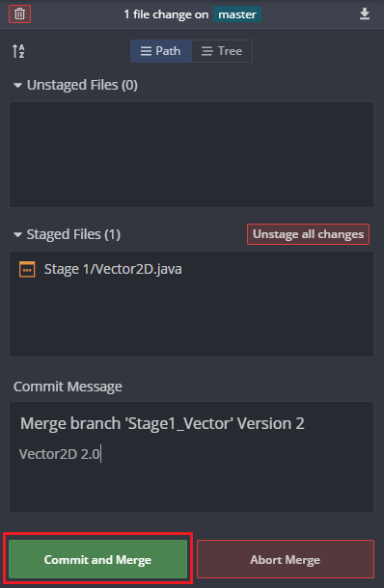Toggle the A-Z sort order icon
384x588 pixels.
point(18,51)
